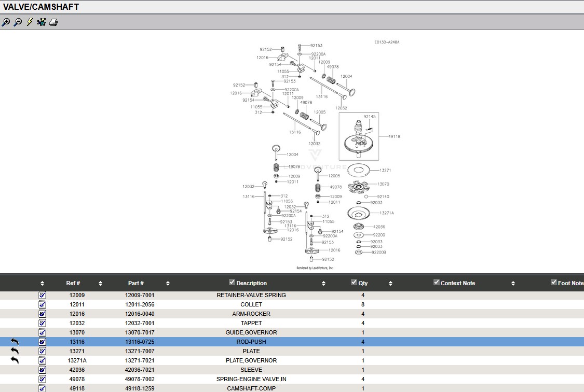Disable the Context Note column checkbox
Screen dimensions: 584x392
click(x=437, y=283)
